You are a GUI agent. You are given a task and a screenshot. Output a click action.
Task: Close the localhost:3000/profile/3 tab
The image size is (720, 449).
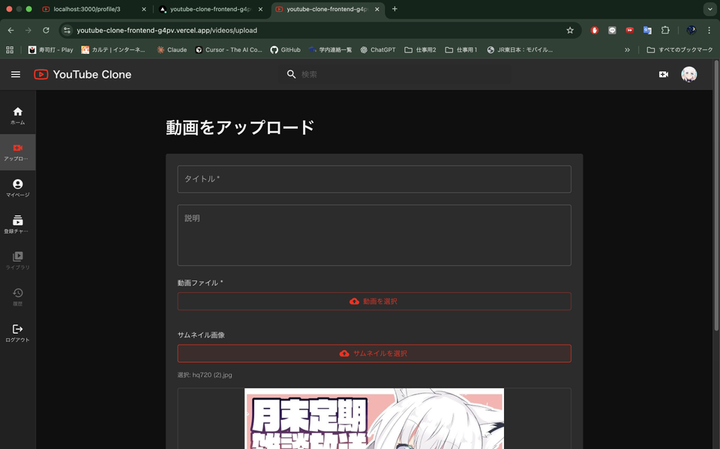pyautogui.click(x=144, y=9)
